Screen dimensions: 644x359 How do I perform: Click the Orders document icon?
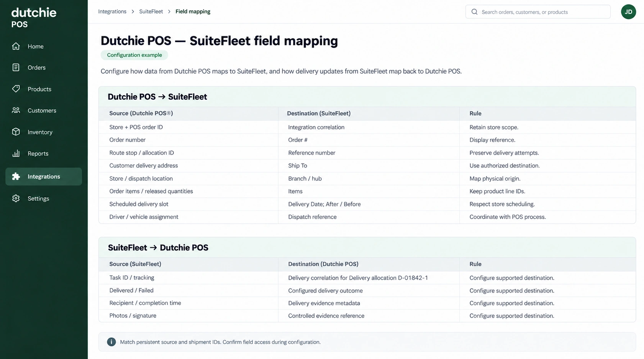click(x=16, y=68)
